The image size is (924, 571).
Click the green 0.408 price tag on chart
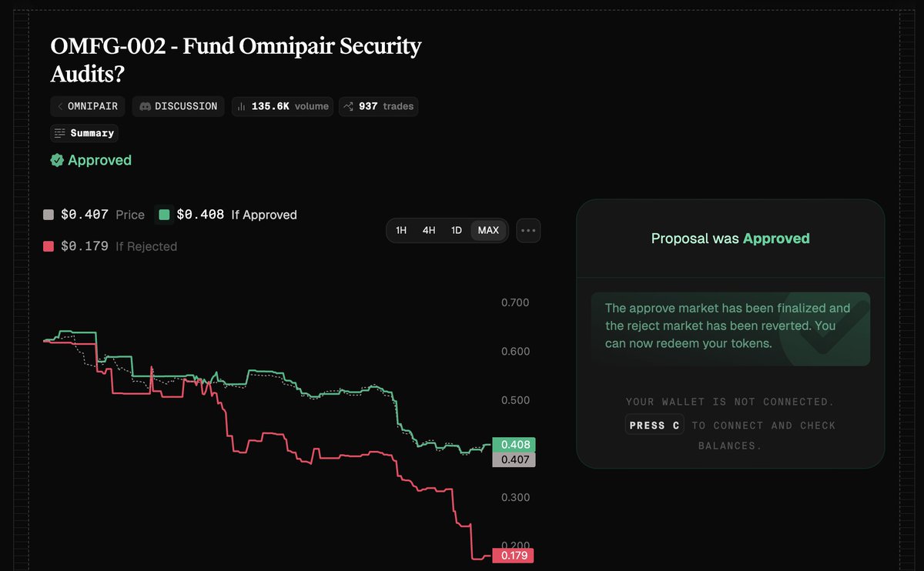tap(513, 445)
